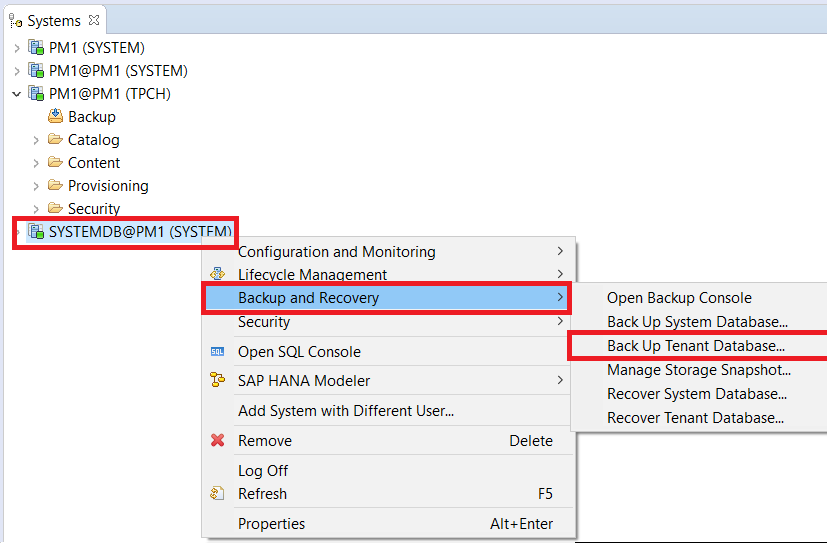The image size is (827, 543).
Task: Open Lifecycle Management submenu arrow
Action: pos(560,274)
